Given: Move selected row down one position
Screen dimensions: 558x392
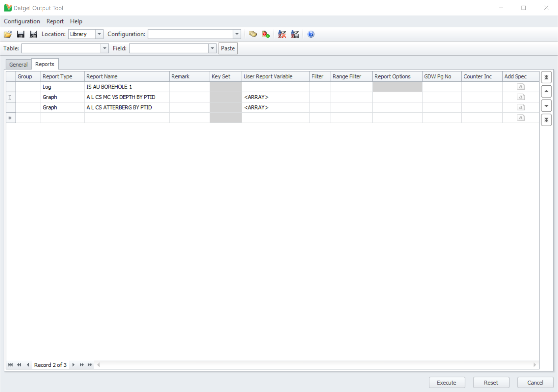Looking at the screenshot, I should (546, 106).
